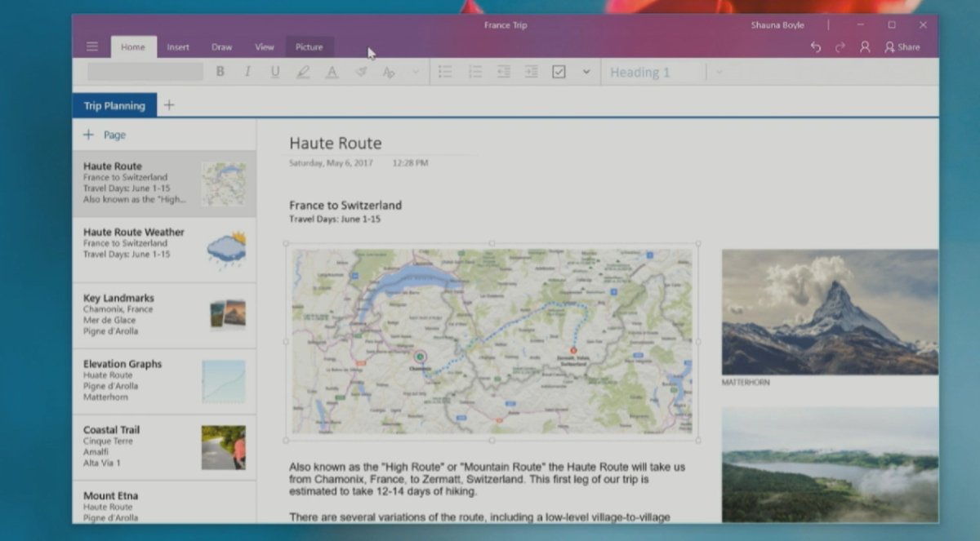The height and width of the screenshot is (541, 980).
Task: Expand the text formatting options chevron
Action: tap(415, 72)
